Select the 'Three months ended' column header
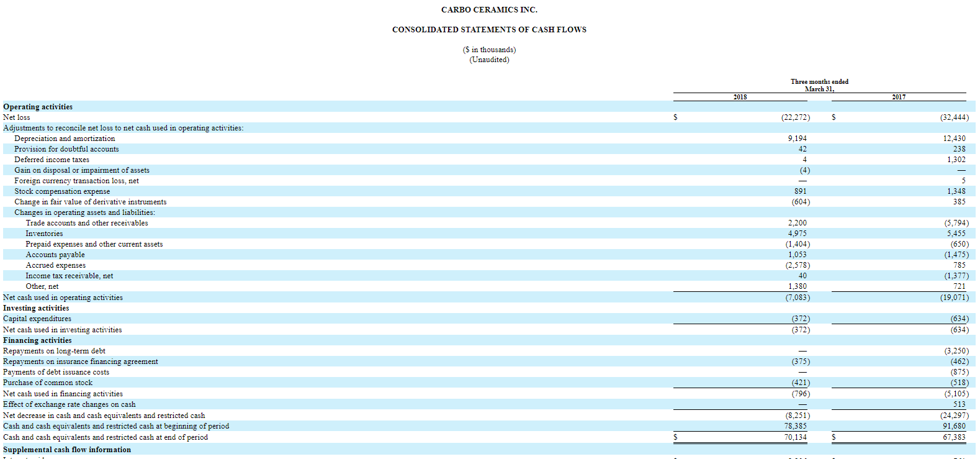This screenshot has height=459, width=980. [x=819, y=81]
